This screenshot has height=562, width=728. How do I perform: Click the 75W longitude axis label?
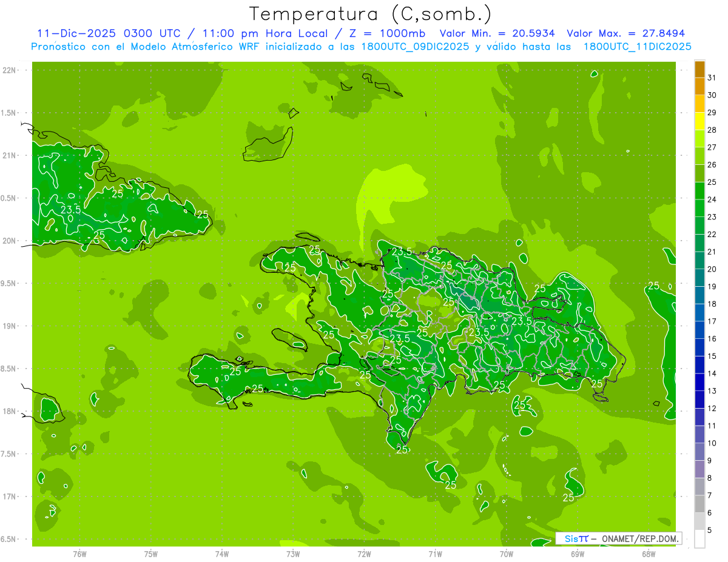click(x=151, y=554)
